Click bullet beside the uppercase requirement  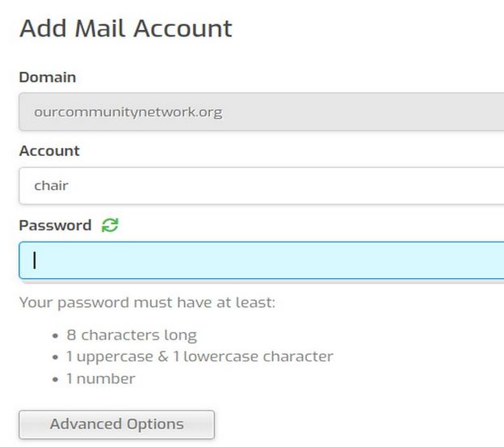[x=56, y=357]
